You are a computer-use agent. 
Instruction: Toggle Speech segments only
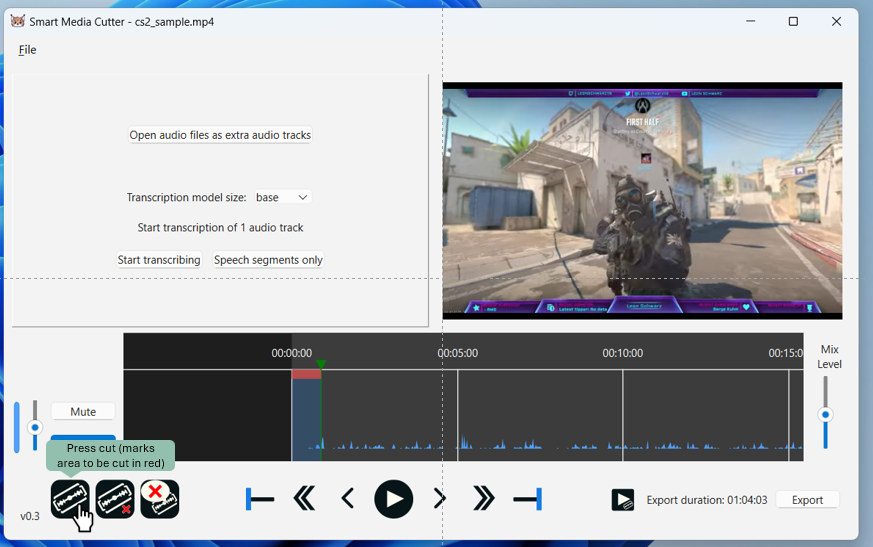point(268,260)
